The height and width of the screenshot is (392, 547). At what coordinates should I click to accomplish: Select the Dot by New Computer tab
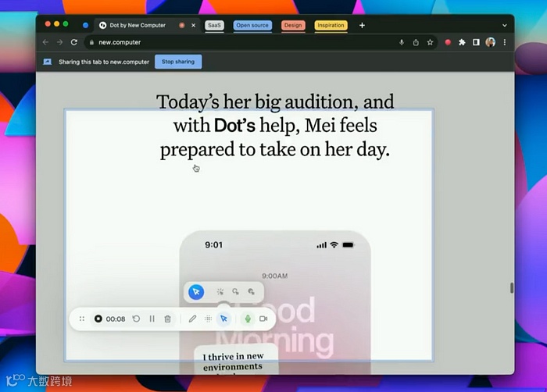click(138, 25)
